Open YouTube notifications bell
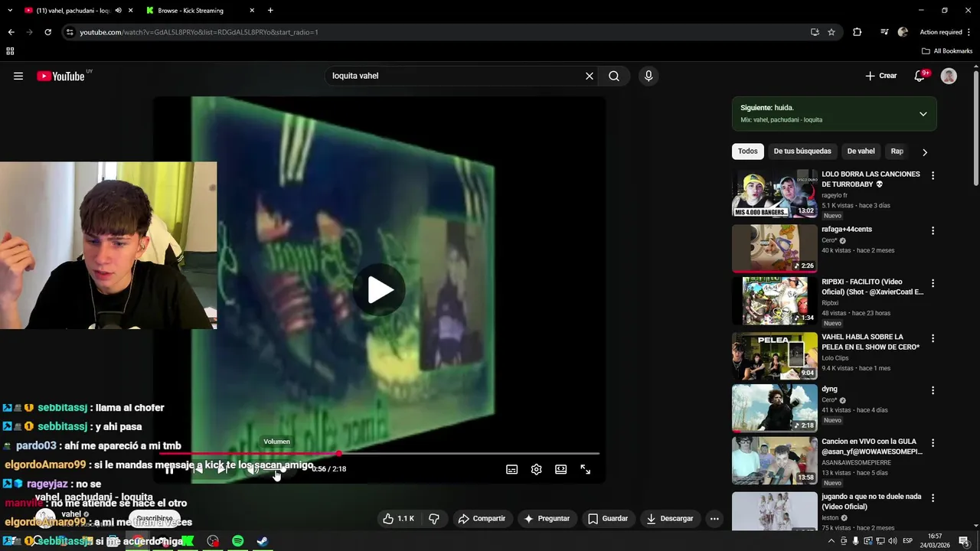980x551 pixels. click(x=921, y=76)
